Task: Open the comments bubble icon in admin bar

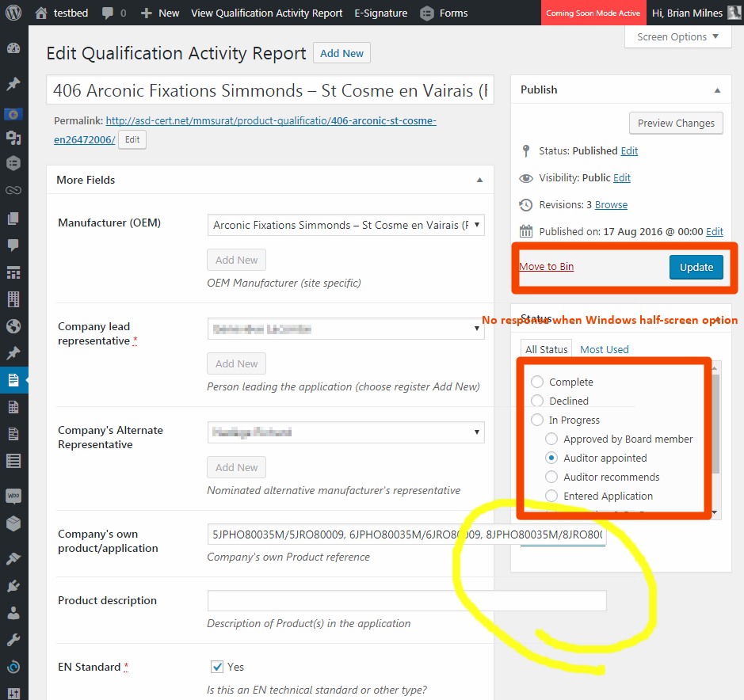Action: click(108, 13)
